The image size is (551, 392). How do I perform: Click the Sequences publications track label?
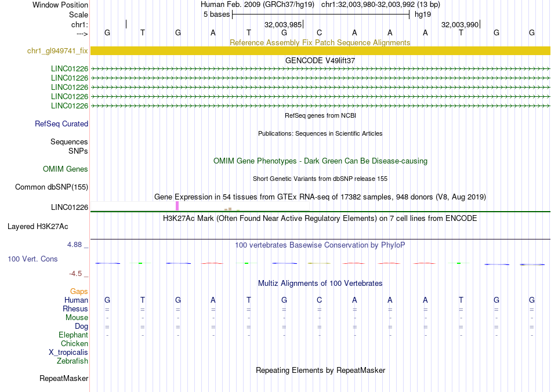[69, 141]
